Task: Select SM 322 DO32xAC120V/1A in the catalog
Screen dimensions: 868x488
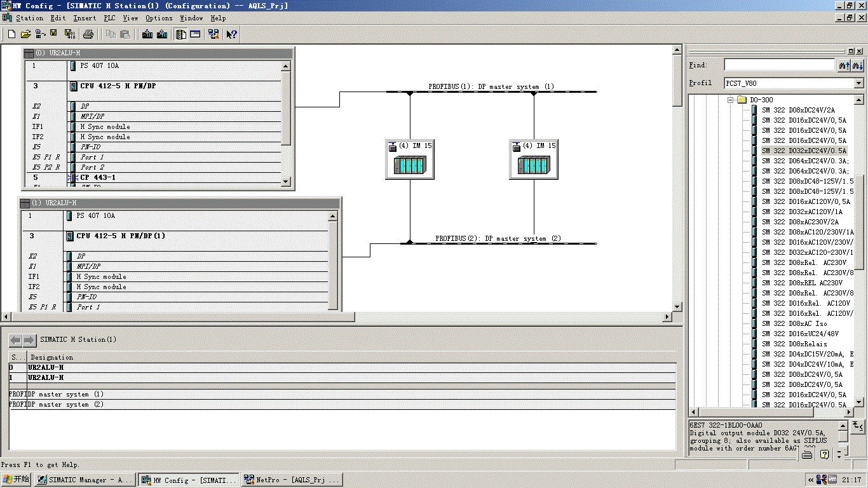Action: click(802, 212)
